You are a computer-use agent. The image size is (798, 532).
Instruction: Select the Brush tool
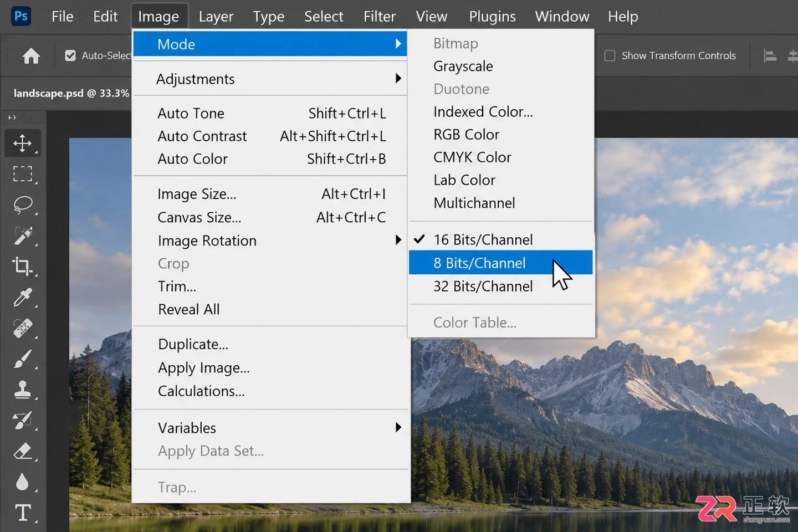click(x=23, y=359)
